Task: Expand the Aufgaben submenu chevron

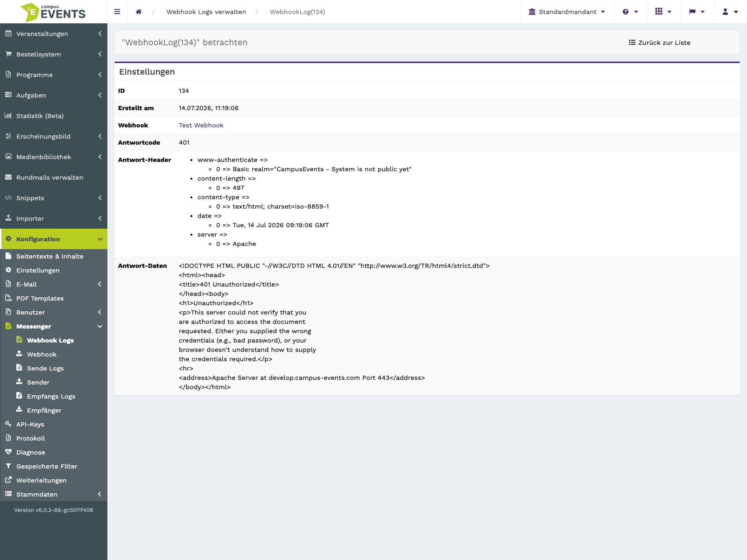Action: [x=100, y=95]
